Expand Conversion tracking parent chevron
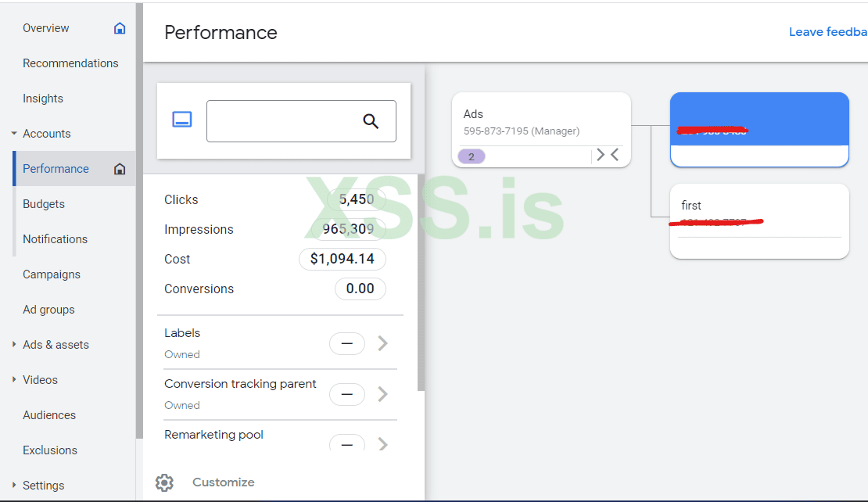The image size is (868, 502). [x=382, y=394]
